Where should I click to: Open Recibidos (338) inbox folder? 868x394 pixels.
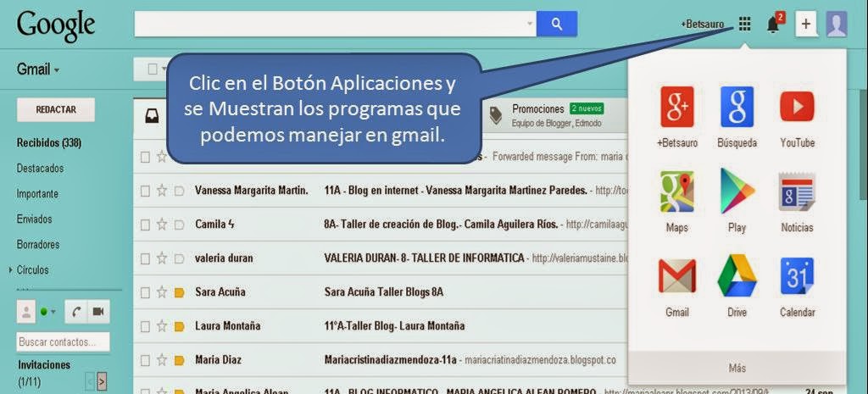pyautogui.click(x=49, y=142)
